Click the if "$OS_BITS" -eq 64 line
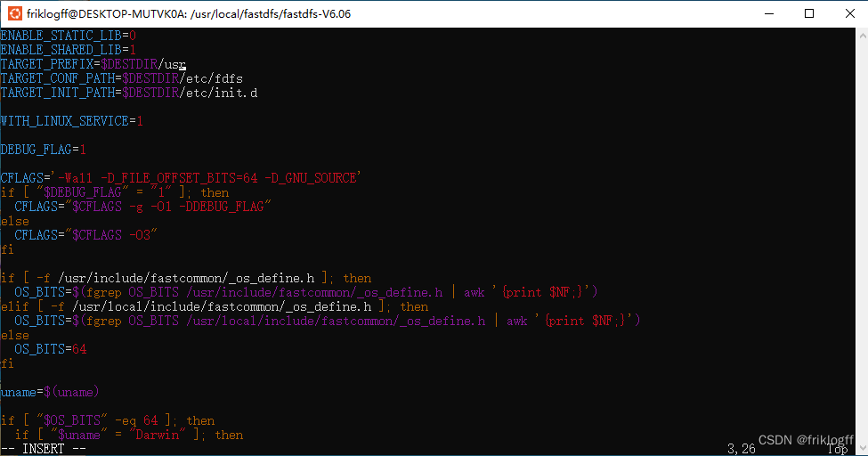Viewport: 868px width, 456px height. (x=108, y=420)
